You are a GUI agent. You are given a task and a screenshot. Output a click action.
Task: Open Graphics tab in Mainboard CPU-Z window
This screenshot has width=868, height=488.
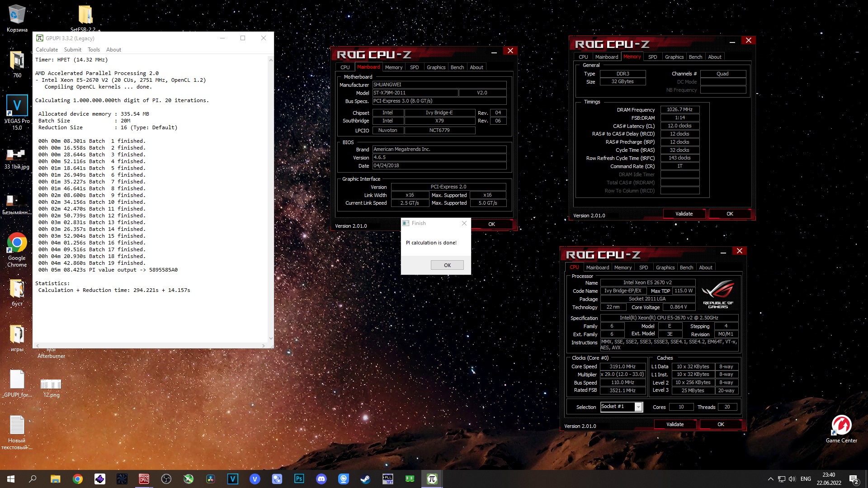point(436,67)
